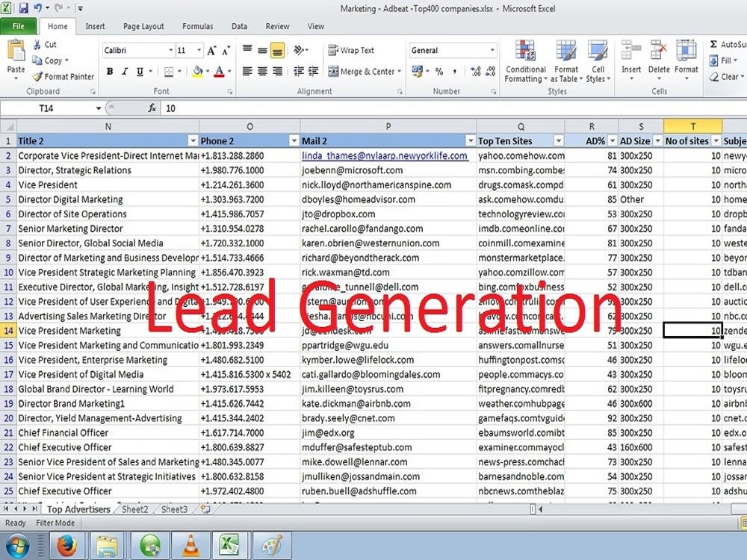Open the General number format dropdown

[x=492, y=50]
